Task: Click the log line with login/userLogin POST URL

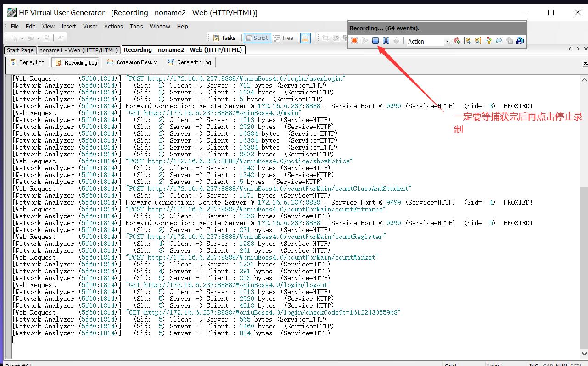Action: tap(179, 78)
